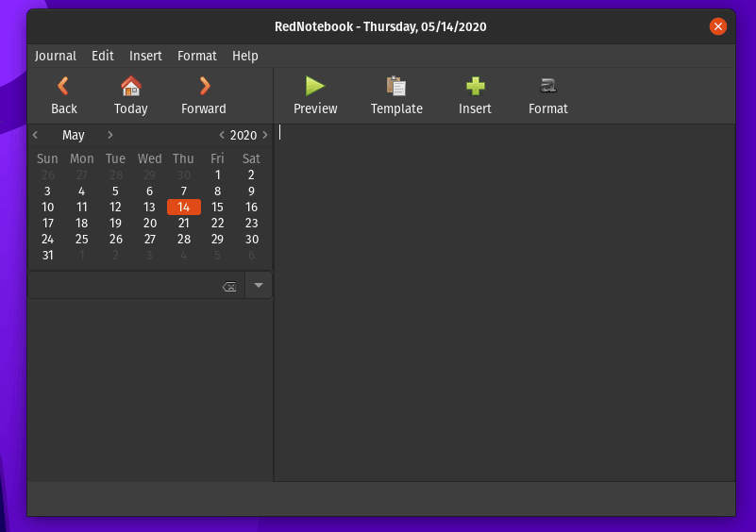
Task: Select May 31 in the calendar
Action: point(47,255)
